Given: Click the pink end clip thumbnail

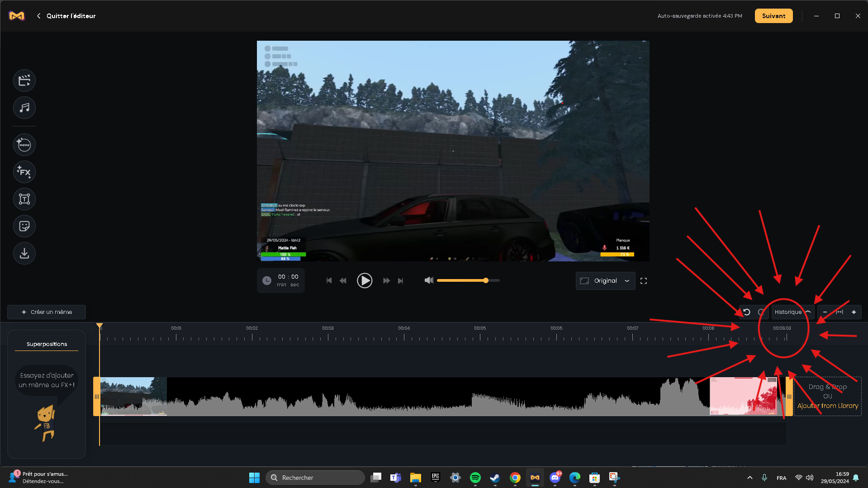Looking at the screenshot, I should (x=743, y=396).
